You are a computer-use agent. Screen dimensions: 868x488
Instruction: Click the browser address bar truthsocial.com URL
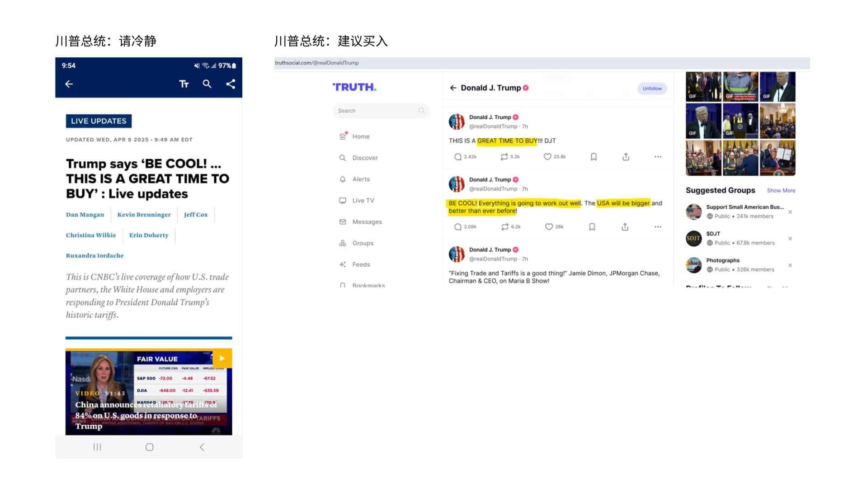(x=316, y=63)
